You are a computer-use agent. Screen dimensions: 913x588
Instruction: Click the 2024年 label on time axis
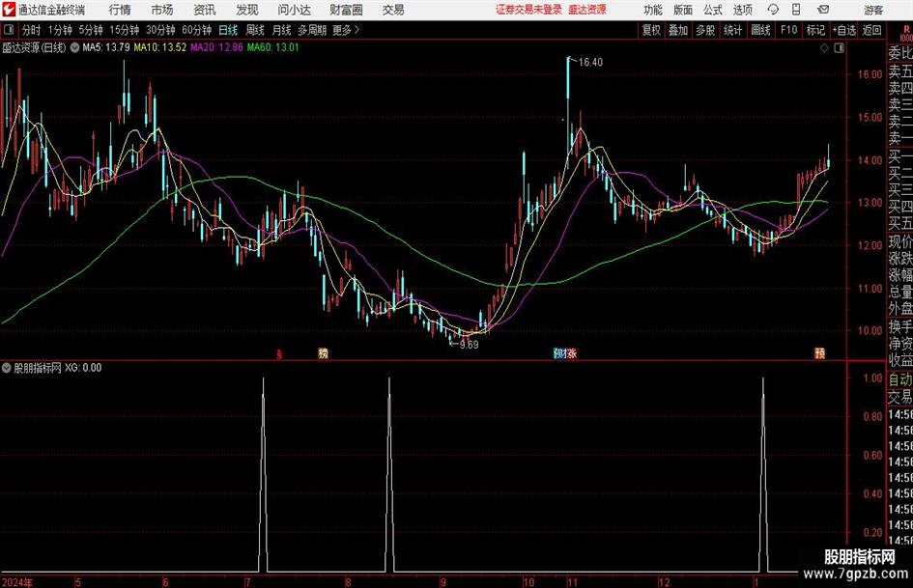tap(17, 582)
